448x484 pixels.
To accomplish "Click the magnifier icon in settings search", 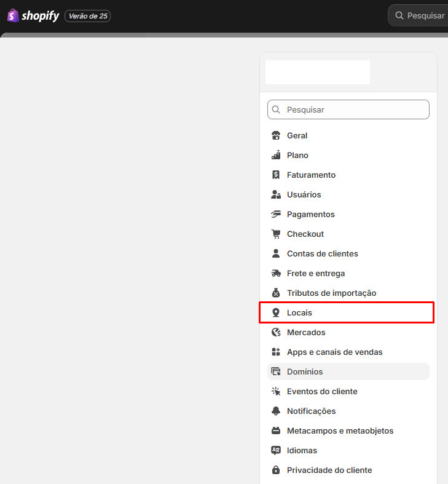I will [x=276, y=109].
